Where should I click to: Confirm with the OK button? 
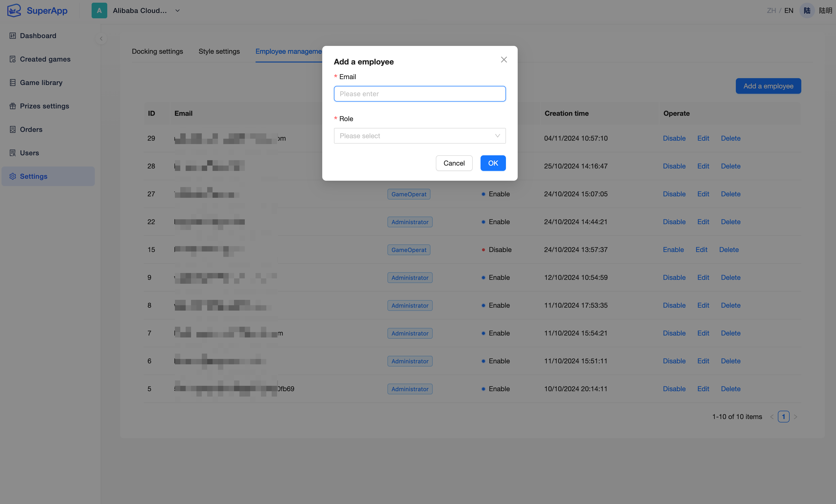pyautogui.click(x=493, y=163)
